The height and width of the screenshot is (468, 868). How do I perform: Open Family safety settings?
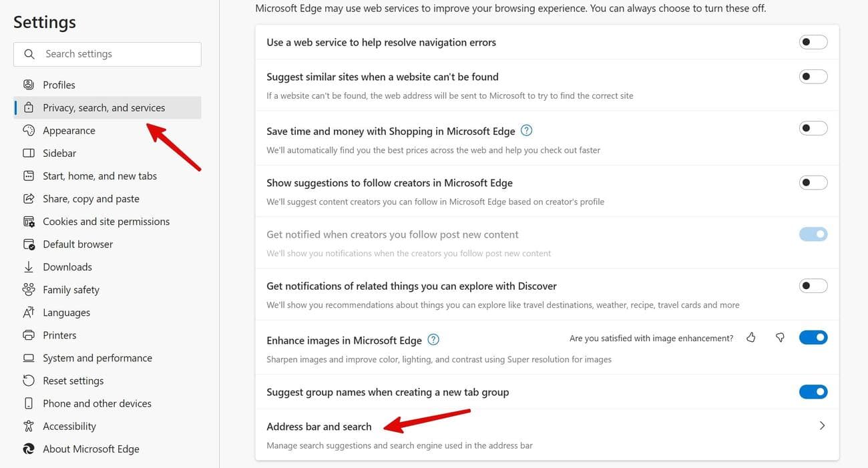coord(71,289)
